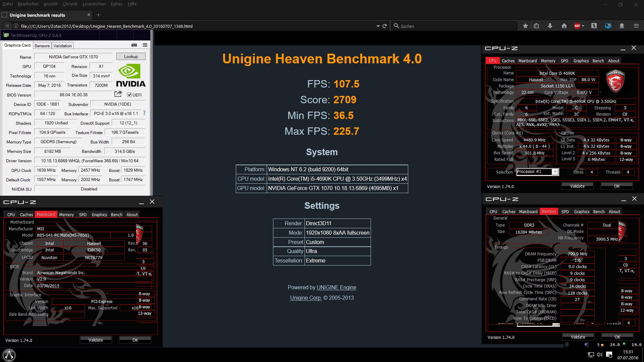This screenshot has width=644, height=362.
Task: Click the Adblock Plus icon
Action: [577, 26]
